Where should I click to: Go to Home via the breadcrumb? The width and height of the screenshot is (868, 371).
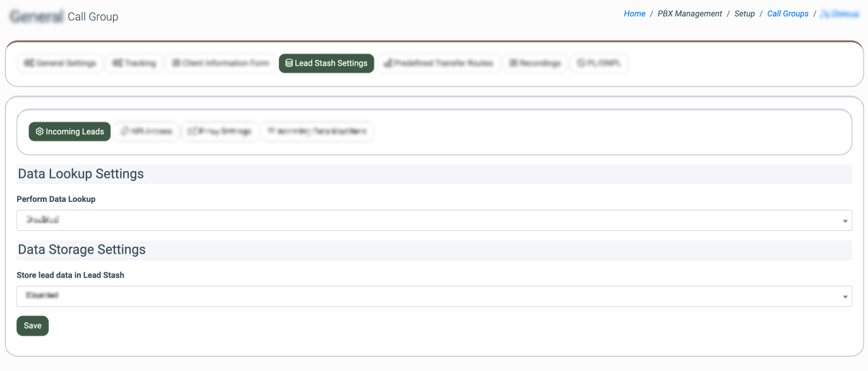tap(634, 14)
